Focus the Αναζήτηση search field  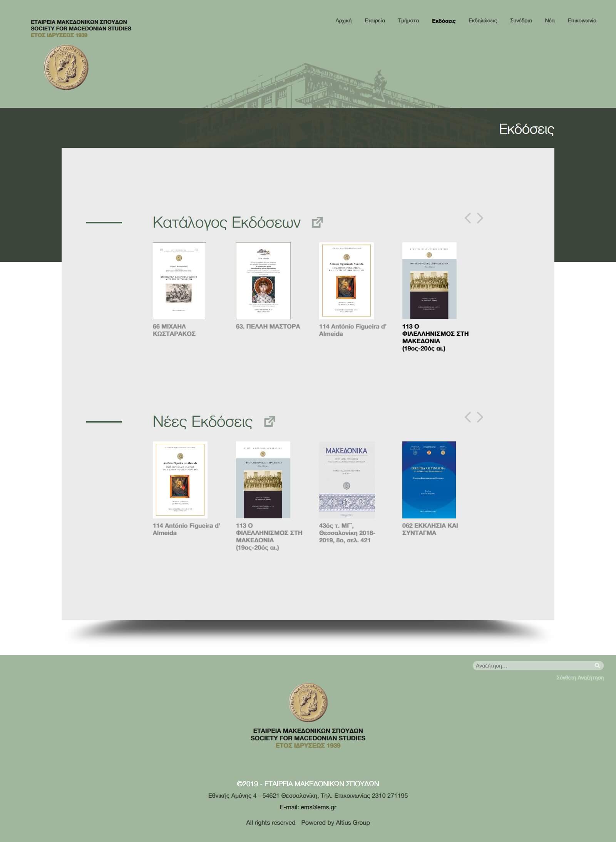point(533,666)
